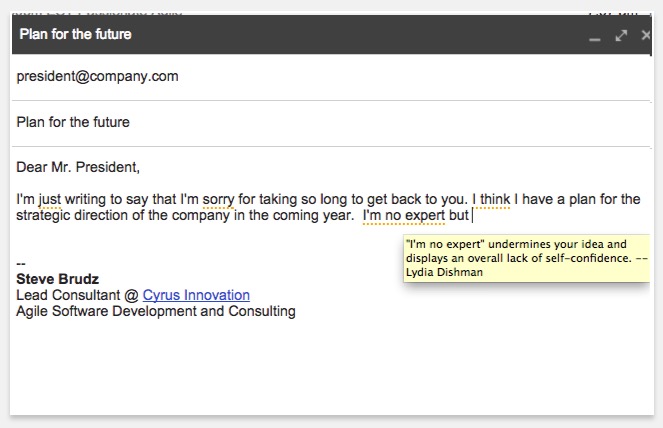Click the underlined word "sorry"
The image size is (663, 428).
(217, 199)
